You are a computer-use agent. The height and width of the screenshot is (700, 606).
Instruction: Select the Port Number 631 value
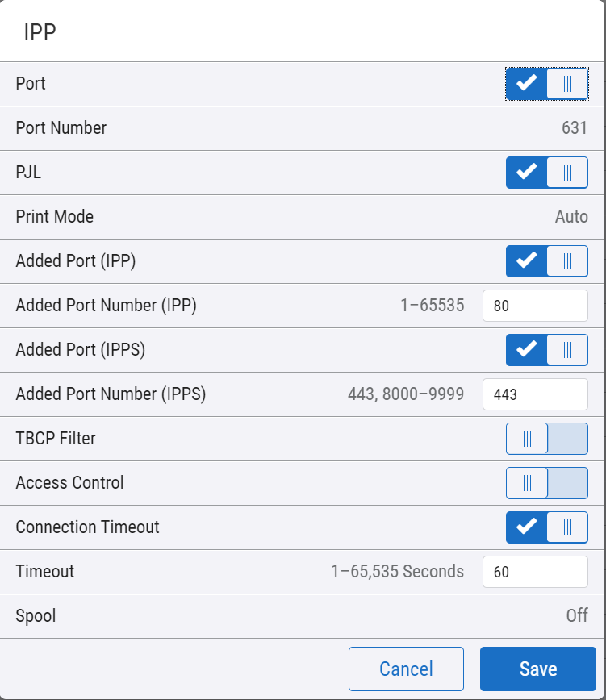tap(574, 127)
